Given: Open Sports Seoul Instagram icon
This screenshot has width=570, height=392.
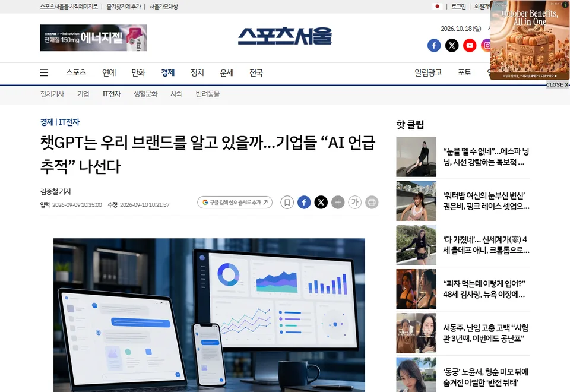Looking at the screenshot, I should point(486,46).
